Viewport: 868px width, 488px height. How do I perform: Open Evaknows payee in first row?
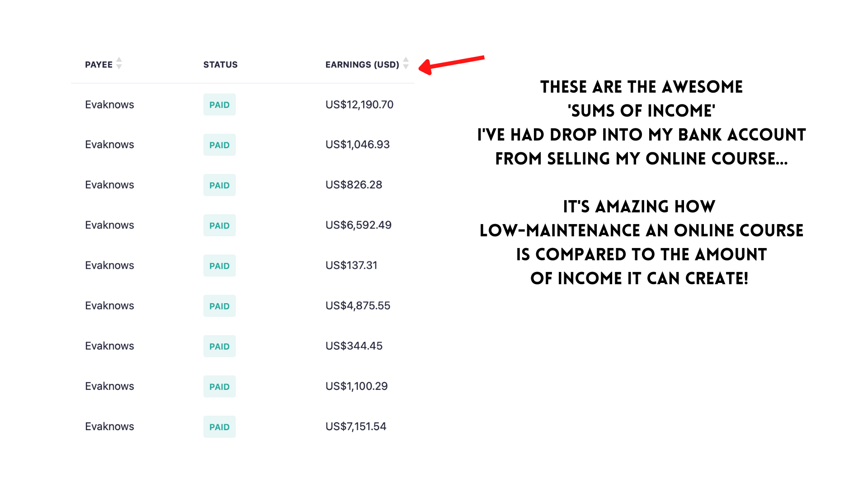109,105
